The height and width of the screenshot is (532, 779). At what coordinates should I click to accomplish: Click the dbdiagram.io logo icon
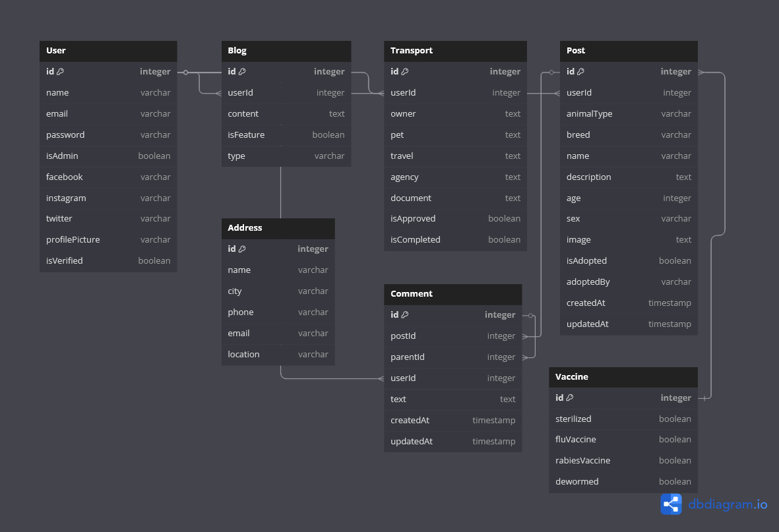tap(670, 504)
